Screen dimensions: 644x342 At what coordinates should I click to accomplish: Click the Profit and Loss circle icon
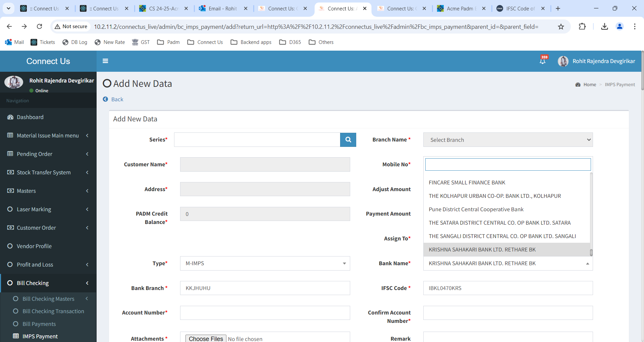pyautogui.click(x=10, y=265)
